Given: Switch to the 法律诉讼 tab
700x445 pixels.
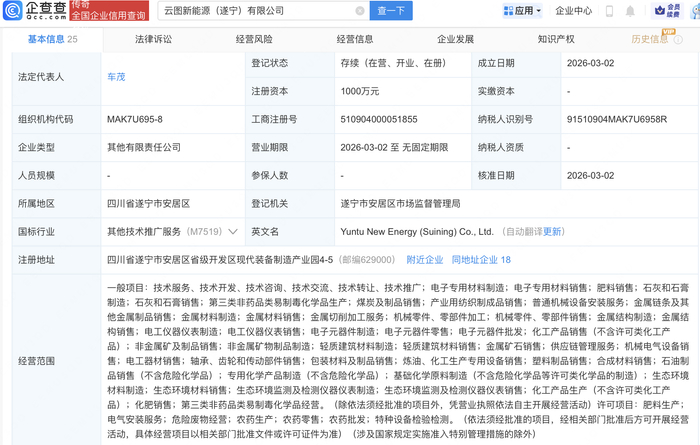Looking at the screenshot, I should click(153, 39).
